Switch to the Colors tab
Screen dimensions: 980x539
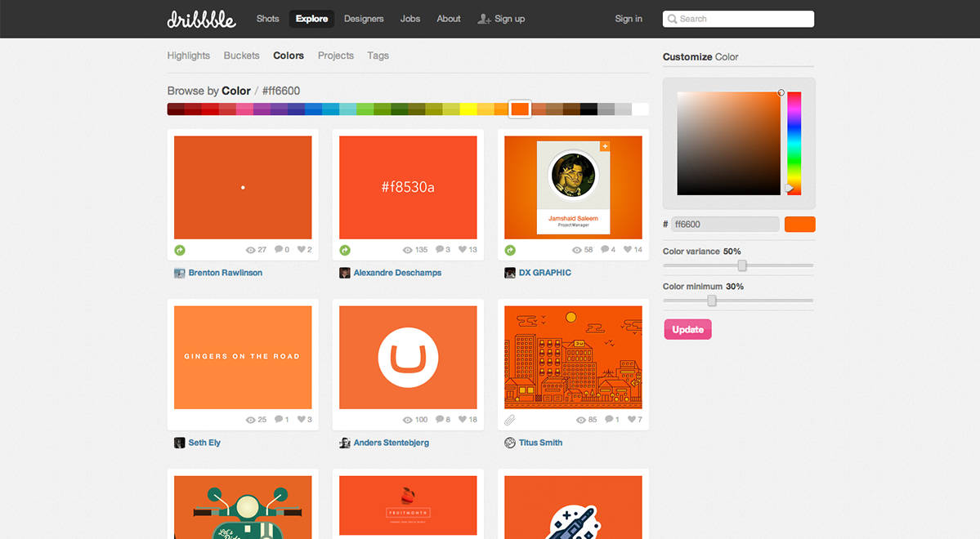pos(289,56)
